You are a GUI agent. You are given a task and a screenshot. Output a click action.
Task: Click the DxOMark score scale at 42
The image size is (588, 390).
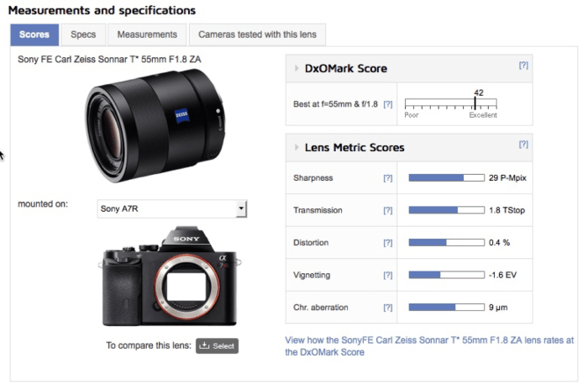click(476, 104)
